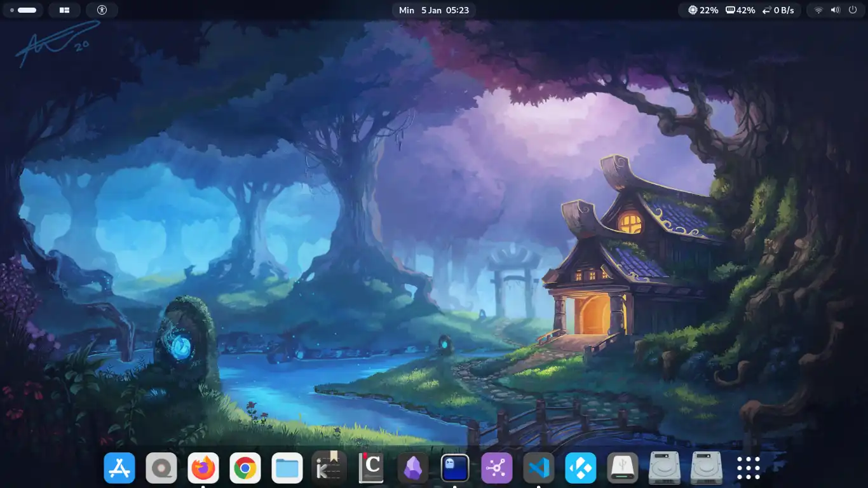Open Visual Studio Code from the dock
Screen dimensions: 868x488
click(x=539, y=469)
